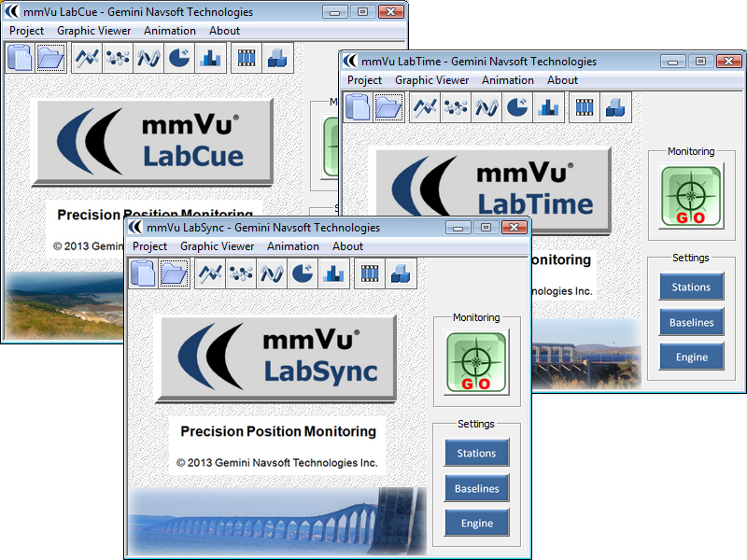Open the Project menu in LabCue
Image resolution: width=747 pixels, height=560 pixels.
pyautogui.click(x=26, y=31)
